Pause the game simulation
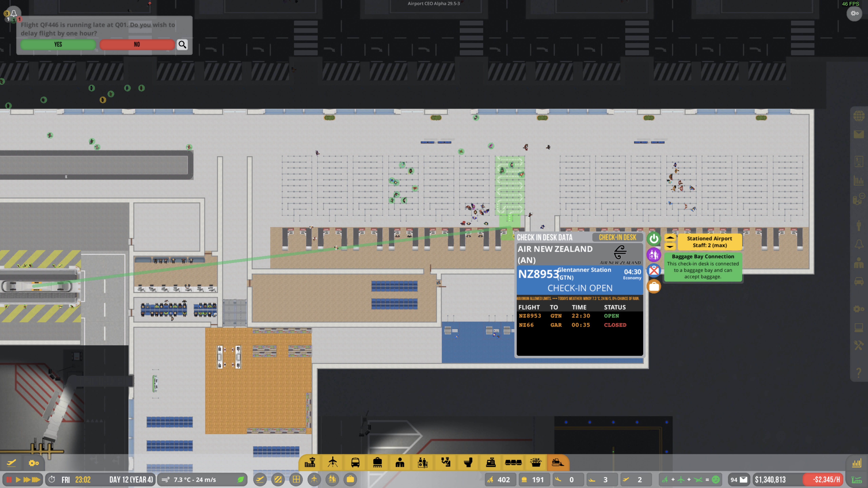The width and height of the screenshot is (868, 488). (9, 480)
